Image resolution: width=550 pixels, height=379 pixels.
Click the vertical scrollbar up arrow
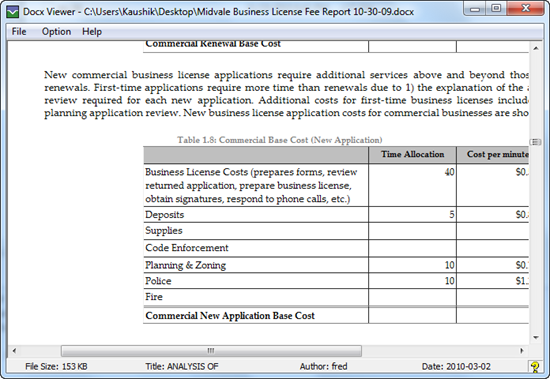536,48
